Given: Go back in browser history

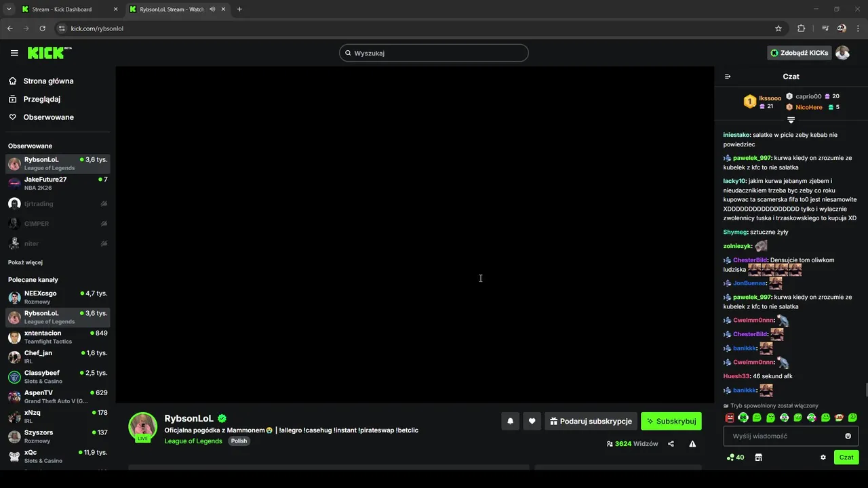Looking at the screenshot, I should tap(9, 28).
